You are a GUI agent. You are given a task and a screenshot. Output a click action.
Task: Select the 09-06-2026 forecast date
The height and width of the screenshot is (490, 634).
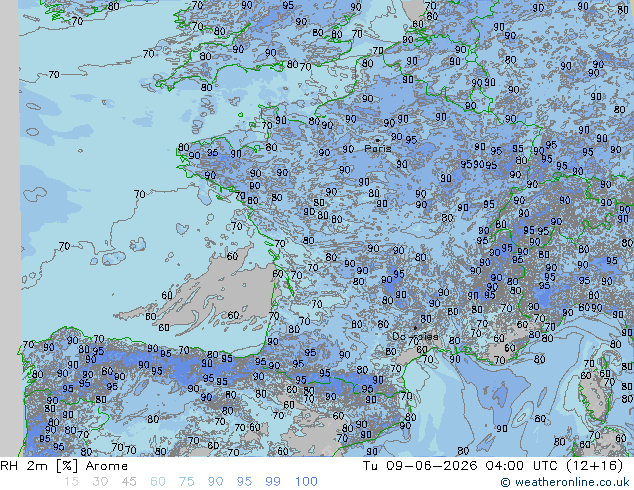[x=432, y=466]
